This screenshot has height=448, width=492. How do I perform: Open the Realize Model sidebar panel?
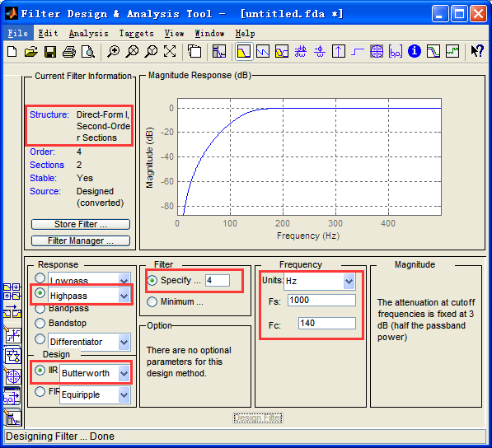[12, 356]
